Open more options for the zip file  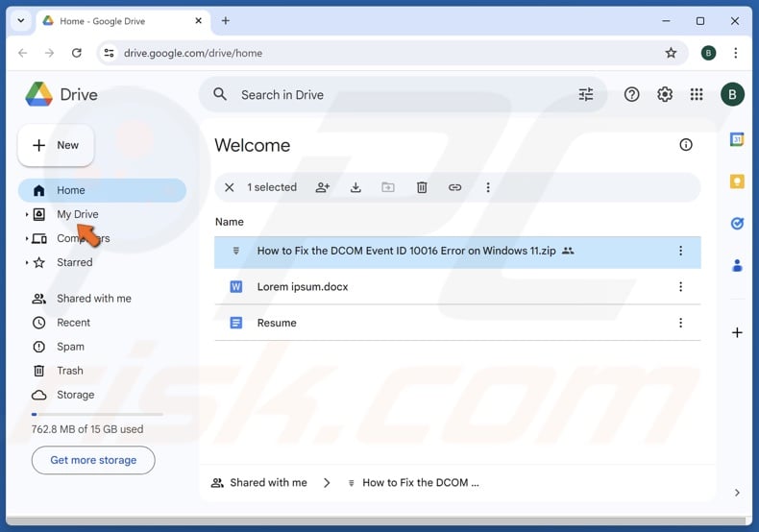point(680,251)
